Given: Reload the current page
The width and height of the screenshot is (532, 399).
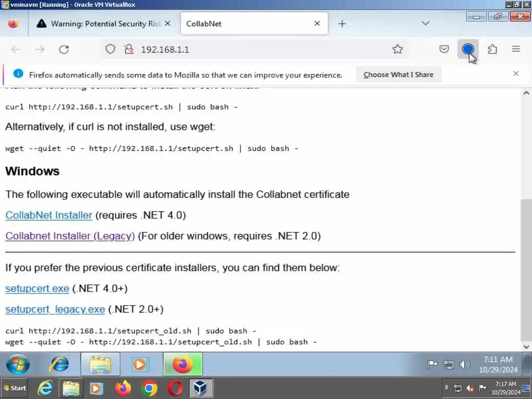Looking at the screenshot, I should [64, 49].
